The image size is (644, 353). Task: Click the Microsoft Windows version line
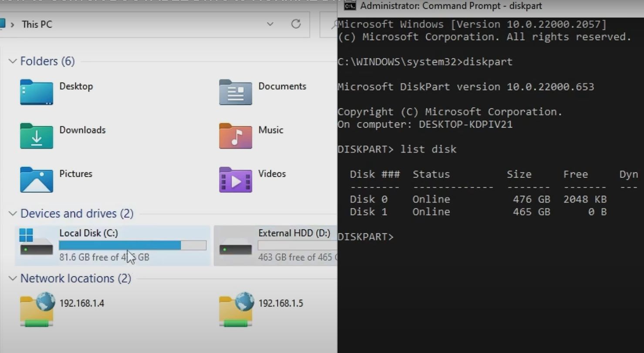point(472,24)
